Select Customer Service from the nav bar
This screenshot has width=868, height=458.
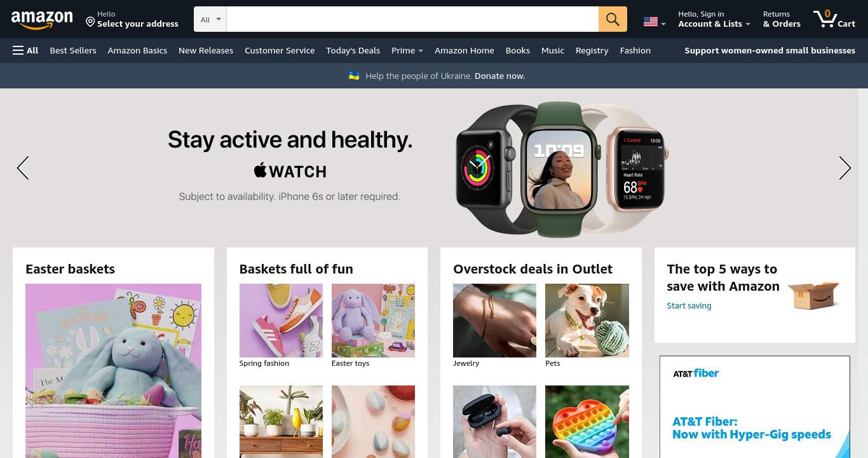pyautogui.click(x=280, y=50)
